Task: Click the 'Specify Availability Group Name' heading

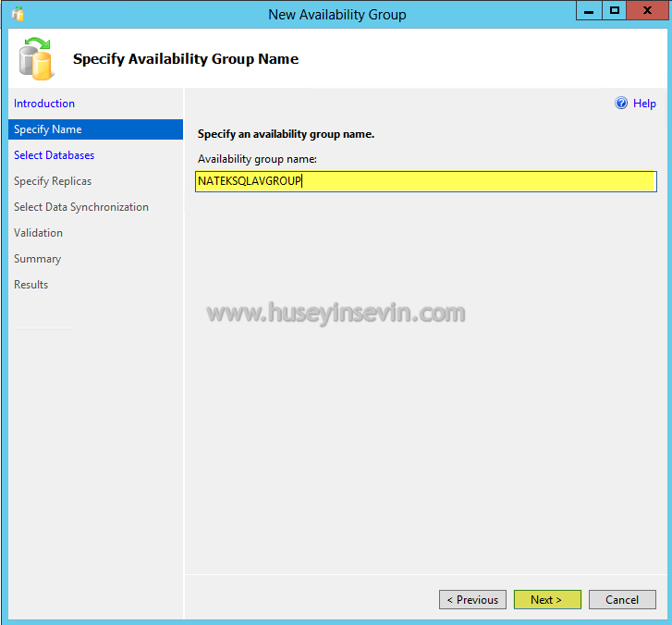Action: tap(186, 59)
